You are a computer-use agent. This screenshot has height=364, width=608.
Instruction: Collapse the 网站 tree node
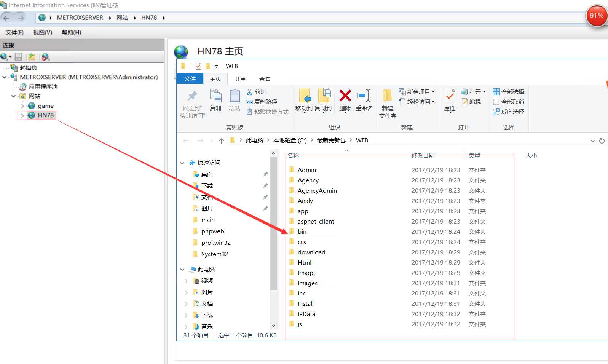[x=13, y=96]
